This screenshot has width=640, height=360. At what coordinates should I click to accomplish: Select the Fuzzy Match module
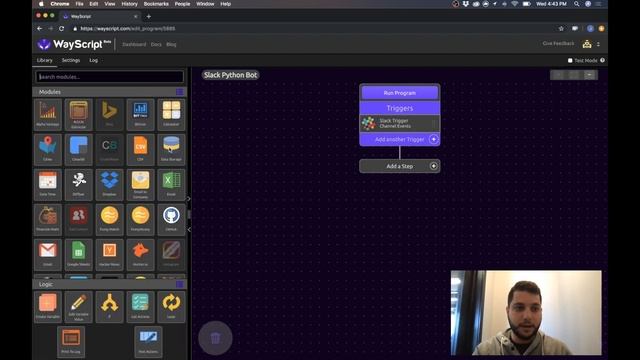[x=109, y=220]
